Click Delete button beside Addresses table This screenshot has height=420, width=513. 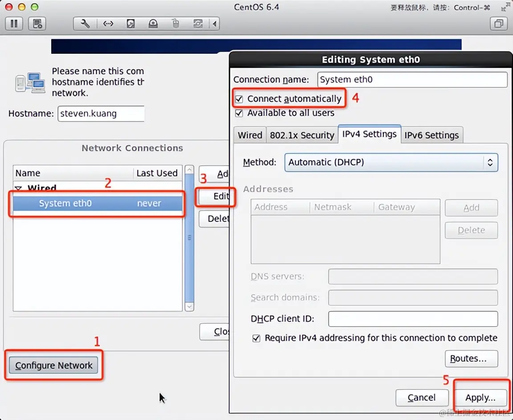[x=471, y=230]
